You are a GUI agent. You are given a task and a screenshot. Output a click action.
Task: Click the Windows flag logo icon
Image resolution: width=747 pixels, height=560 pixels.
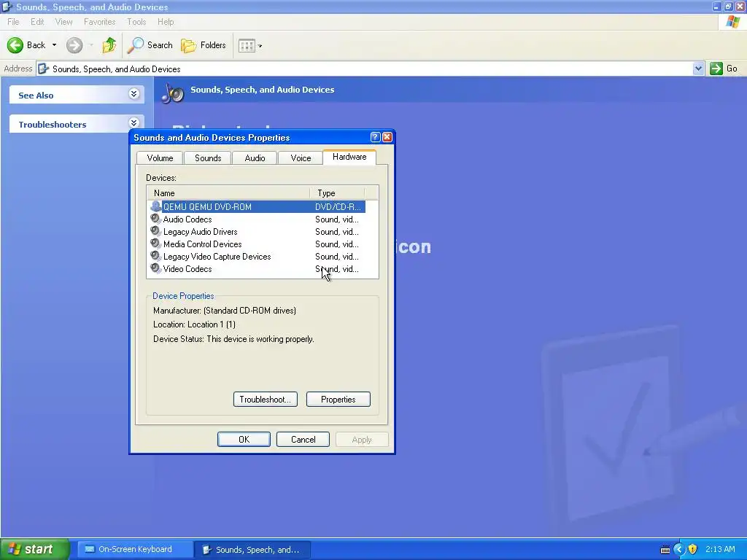[732, 22]
